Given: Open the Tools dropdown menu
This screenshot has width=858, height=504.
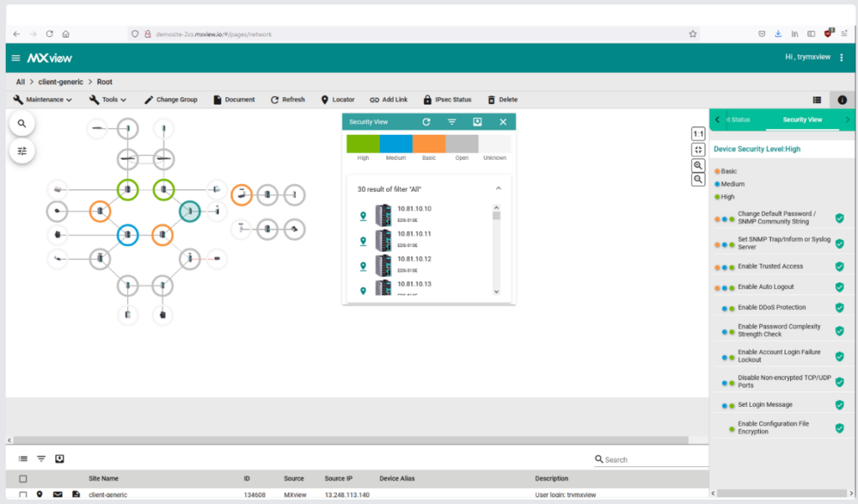Looking at the screenshot, I should 108,100.
